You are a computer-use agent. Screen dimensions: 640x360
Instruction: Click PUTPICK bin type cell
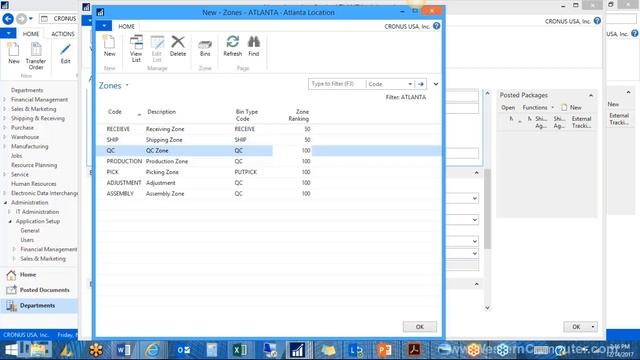(246, 172)
